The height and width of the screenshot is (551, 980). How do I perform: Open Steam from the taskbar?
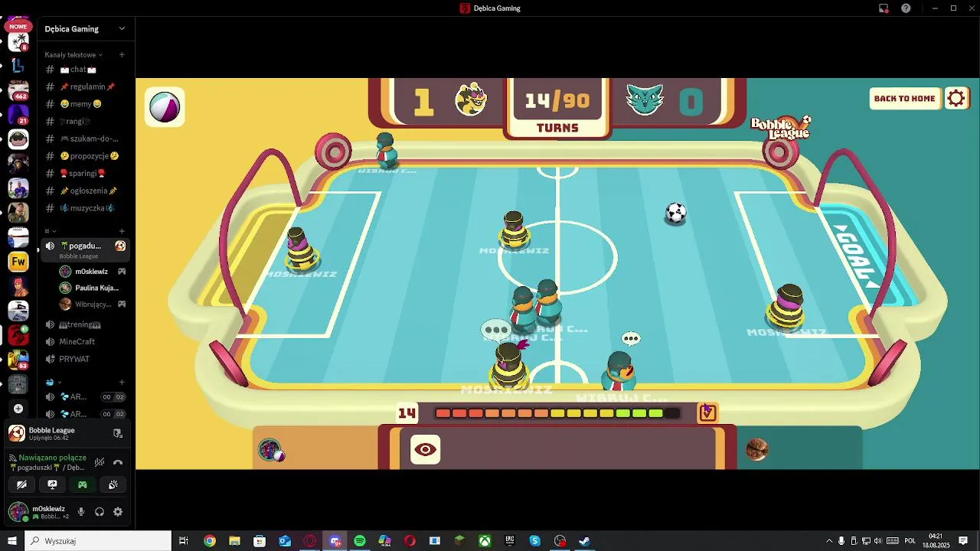tap(584, 541)
